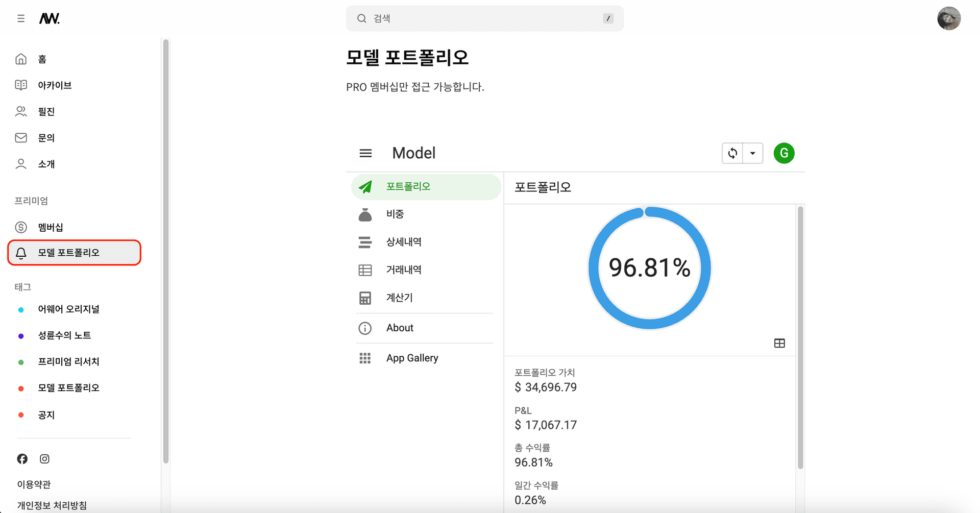Screen dimensions: 980x513
Task: Click the About info icon
Action: click(365, 328)
